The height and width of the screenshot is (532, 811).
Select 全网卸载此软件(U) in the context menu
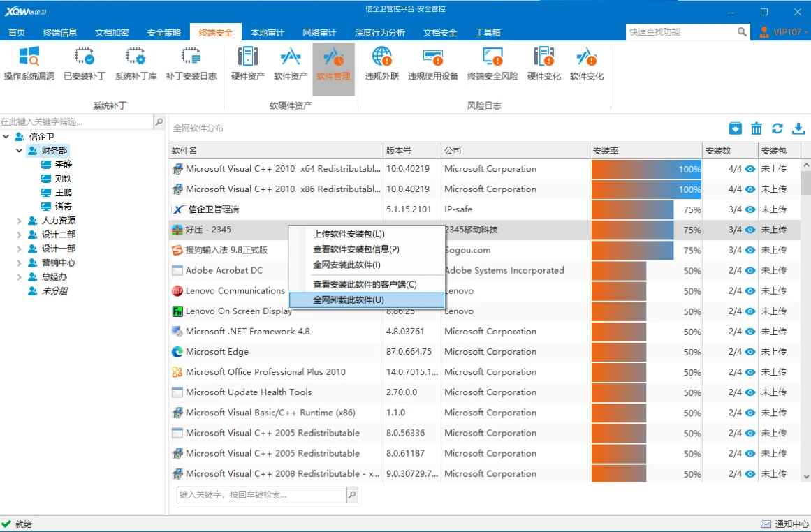366,300
